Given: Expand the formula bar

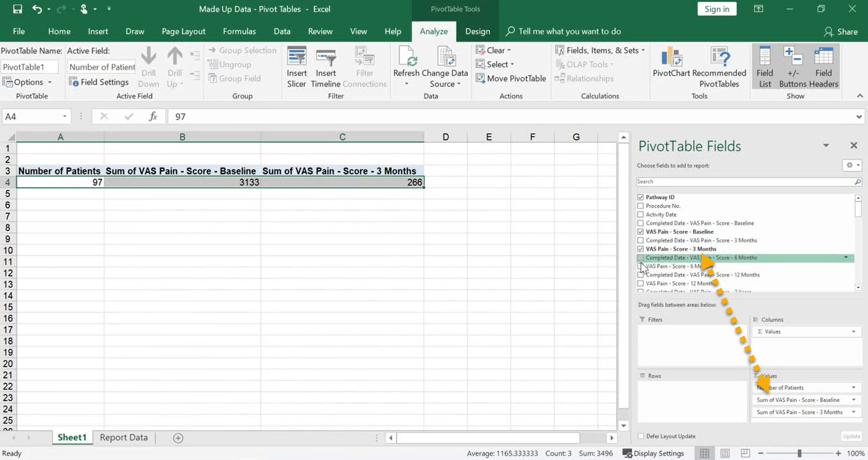Looking at the screenshot, I should [859, 117].
